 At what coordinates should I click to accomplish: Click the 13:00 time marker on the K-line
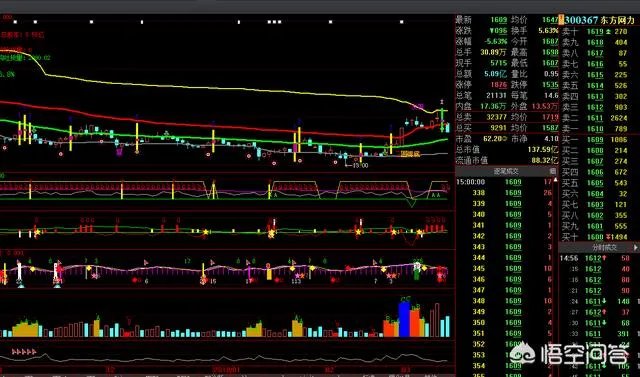point(360,165)
